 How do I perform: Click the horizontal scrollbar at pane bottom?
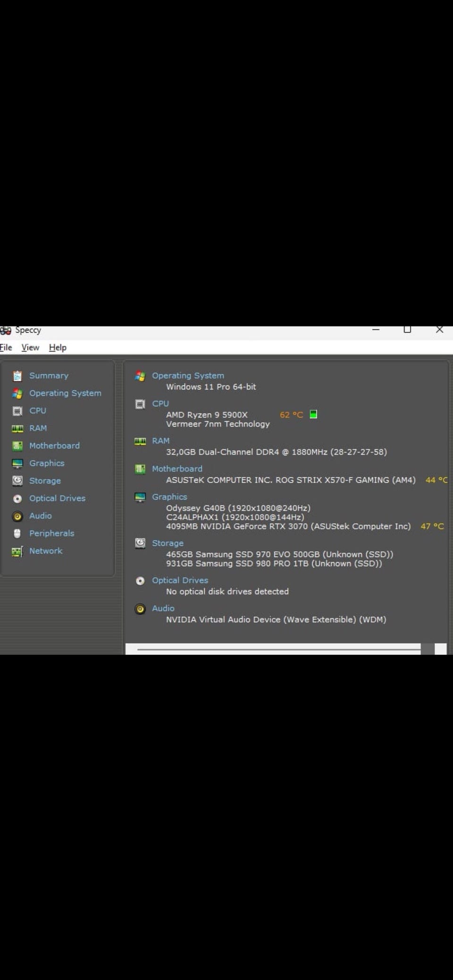[x=286, y=649]
